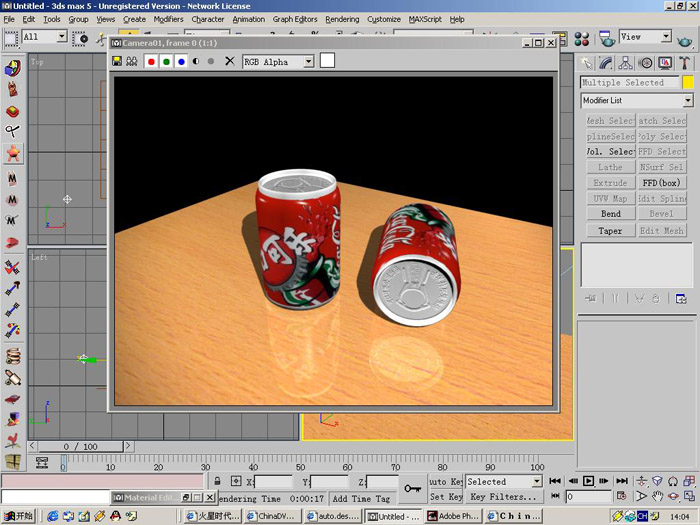Screen dimensions: 700x525
Task: Switch to the Display command panel tab
Action: 665,63
